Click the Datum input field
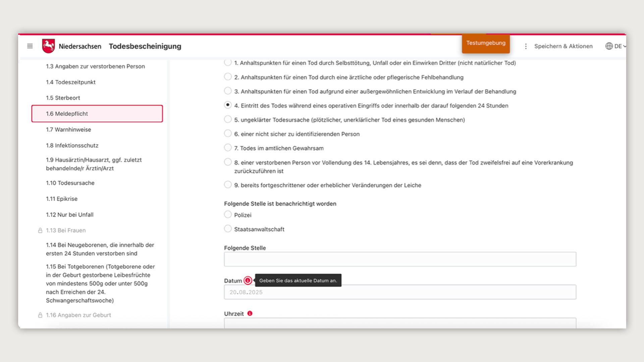 (x=400, y=292)
